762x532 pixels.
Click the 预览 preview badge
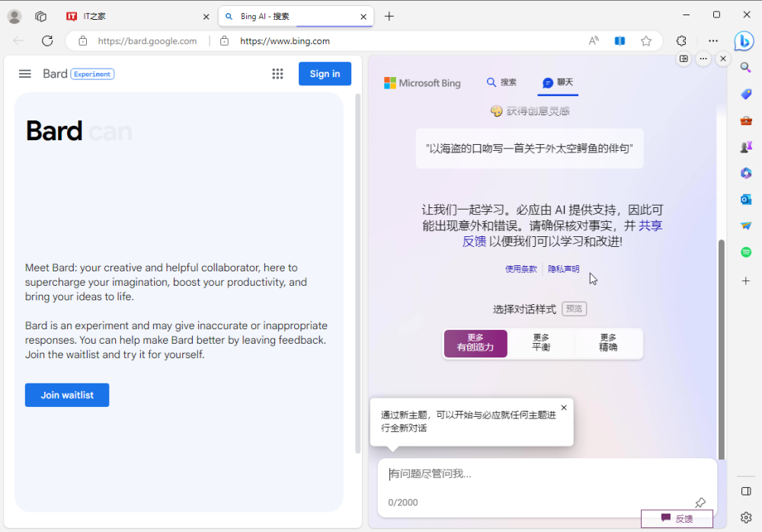click(574, 309)
